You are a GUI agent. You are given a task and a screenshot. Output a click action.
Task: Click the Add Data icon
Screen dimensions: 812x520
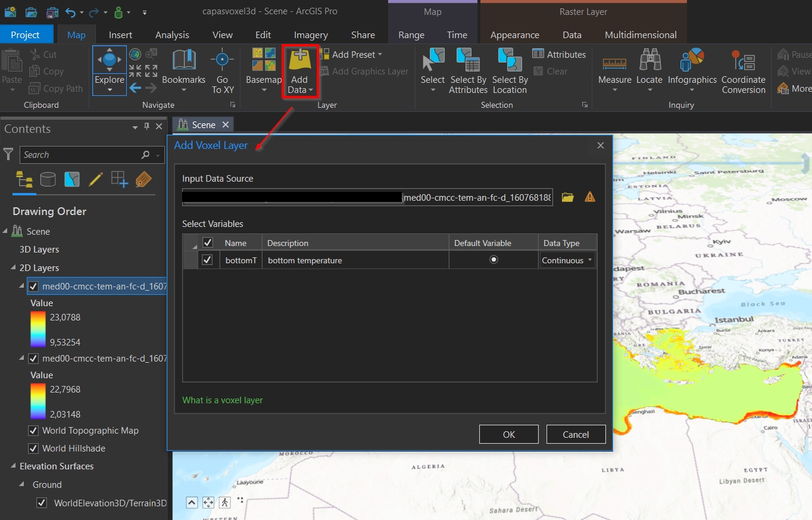pyautogui.click(x=299, y=61)
